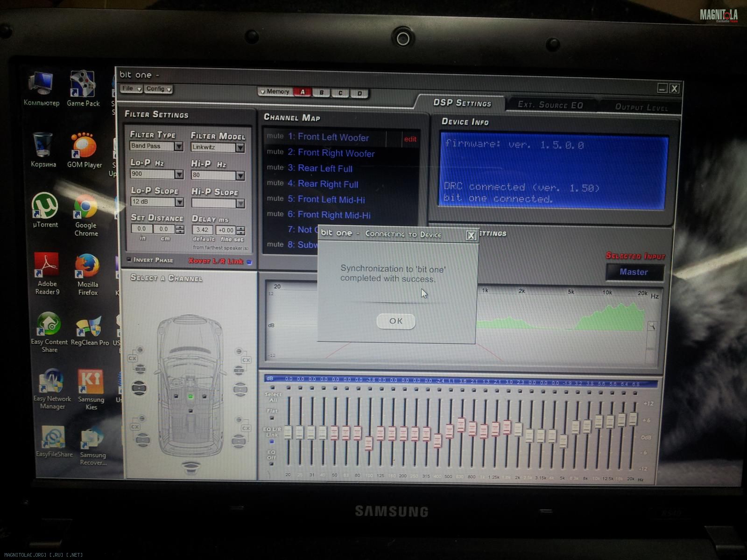Mute channel 1 Front Left Woofer
The height and width of the screenshot is (560, 747).
click(275, 136)
